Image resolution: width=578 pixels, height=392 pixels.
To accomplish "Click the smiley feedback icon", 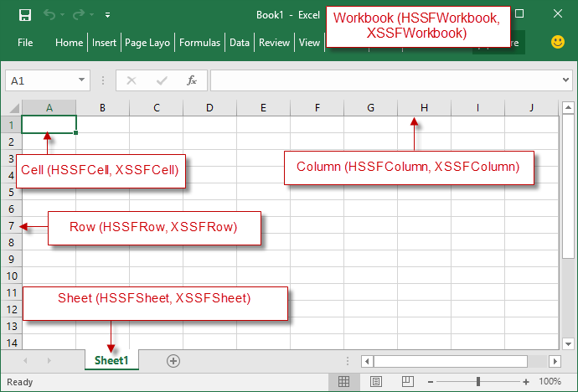I will tap(558, 42).
